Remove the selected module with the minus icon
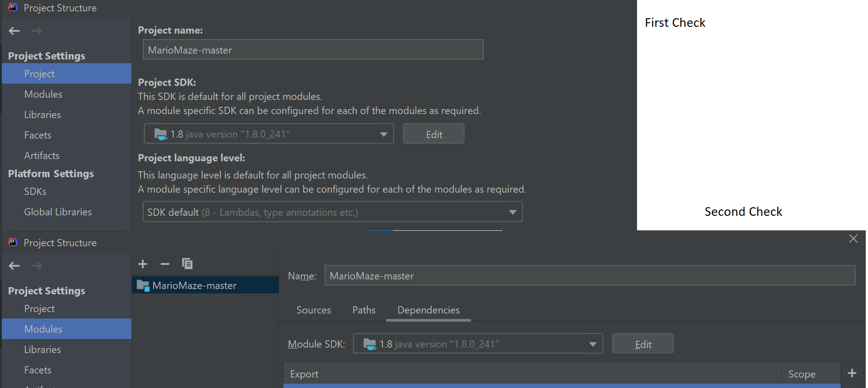This screenshot has height=388, width=868. point(165,264)
